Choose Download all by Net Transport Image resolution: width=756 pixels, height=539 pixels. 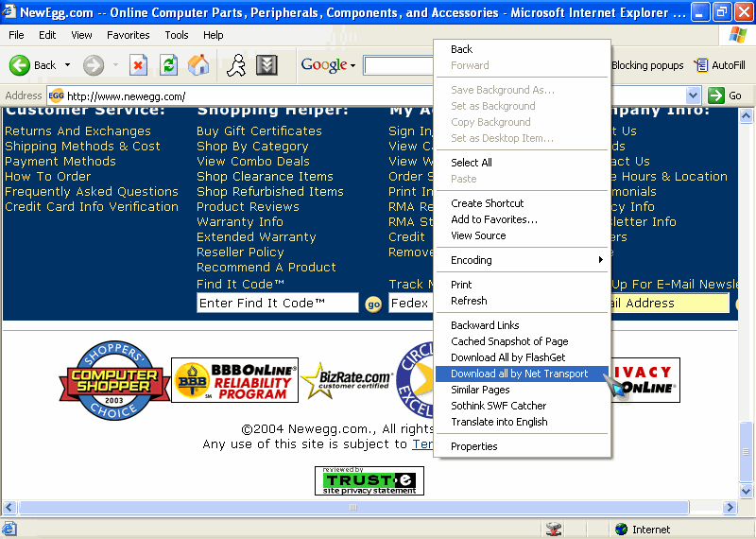point(524,374)
